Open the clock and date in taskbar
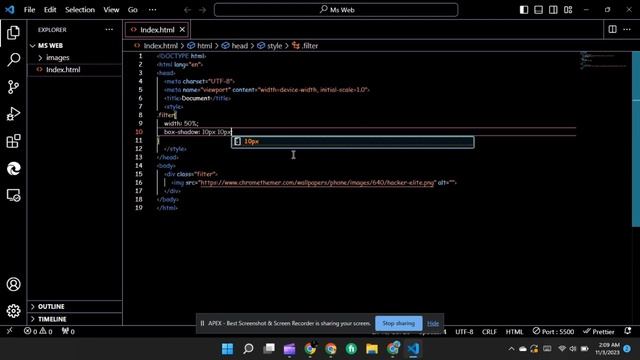Screen dimensions: 640x360 click(607, 349)
